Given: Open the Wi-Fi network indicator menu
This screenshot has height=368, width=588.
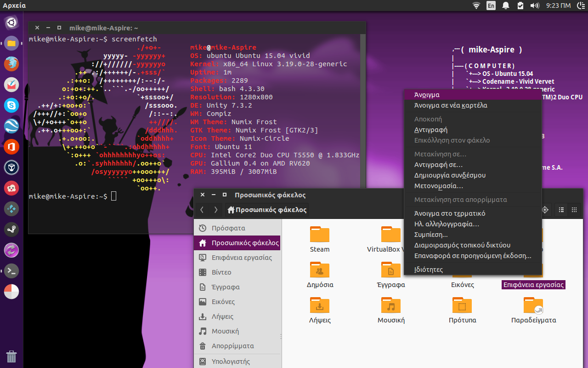Looking at the screenshot, I should 476,6.
